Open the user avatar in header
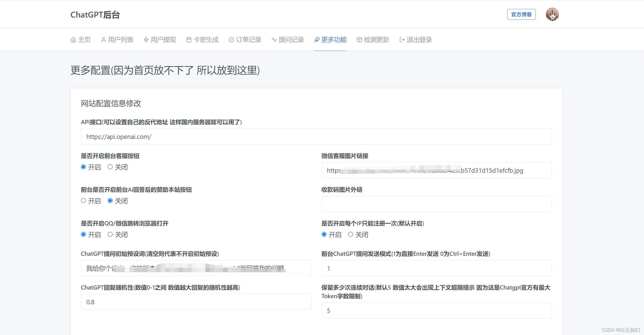The width and height of the screenshot is (644, 335). 552,14
